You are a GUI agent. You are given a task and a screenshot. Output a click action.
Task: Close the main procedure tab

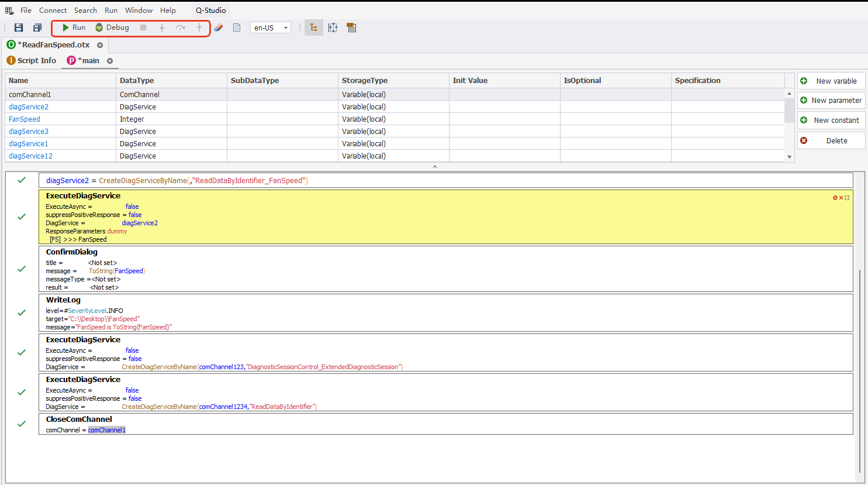pos(110,61)
